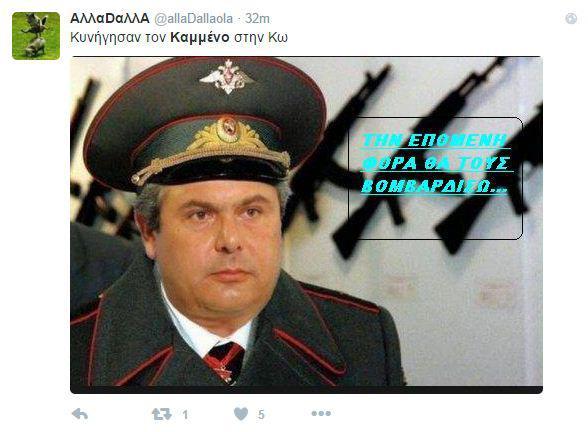
Task: Click the tweet text beginning with Κυνήγησαν
Action: 179,38
